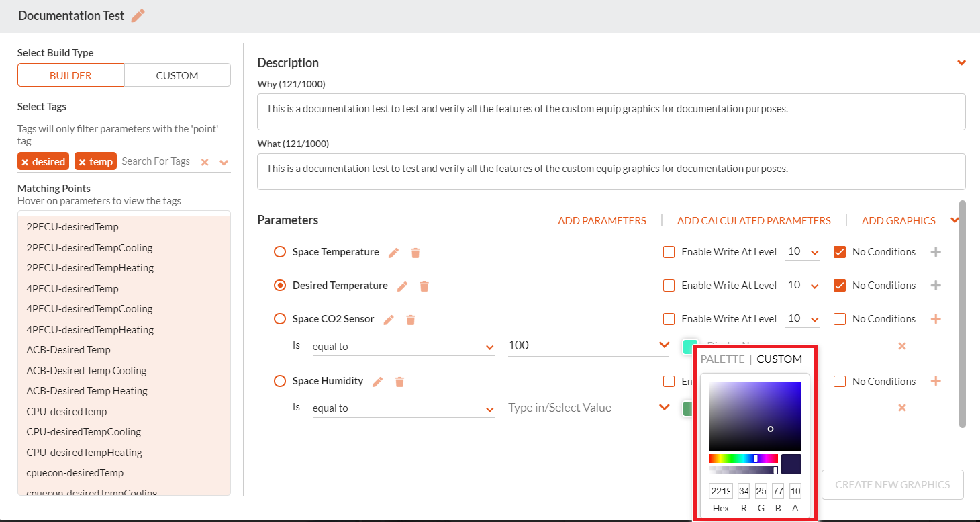Viewport: 980px width, 522px height.
Task: Select the Space CO2 Sensor radio button
Action: pyautogui.click(x=280, y=319)
